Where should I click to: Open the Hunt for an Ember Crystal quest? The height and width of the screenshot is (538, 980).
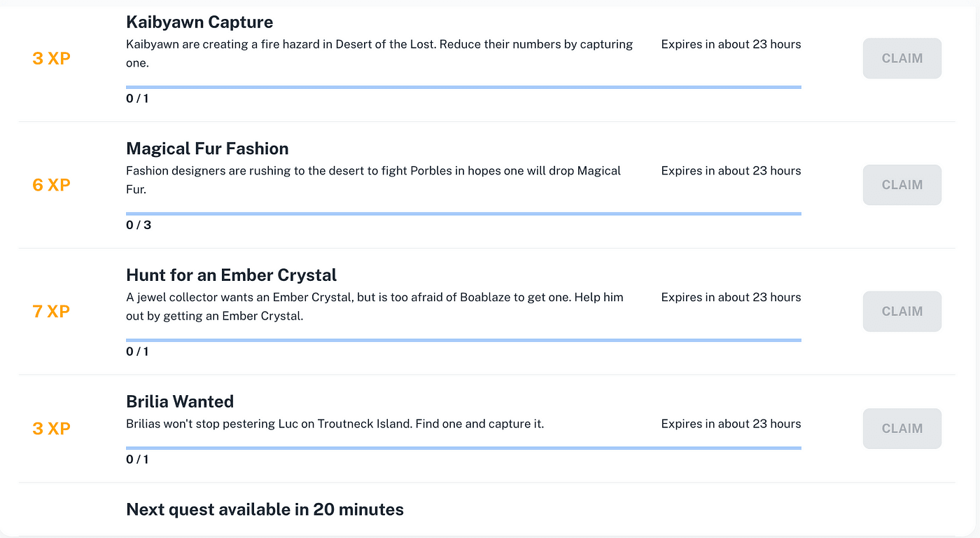[x=231, y=275]
